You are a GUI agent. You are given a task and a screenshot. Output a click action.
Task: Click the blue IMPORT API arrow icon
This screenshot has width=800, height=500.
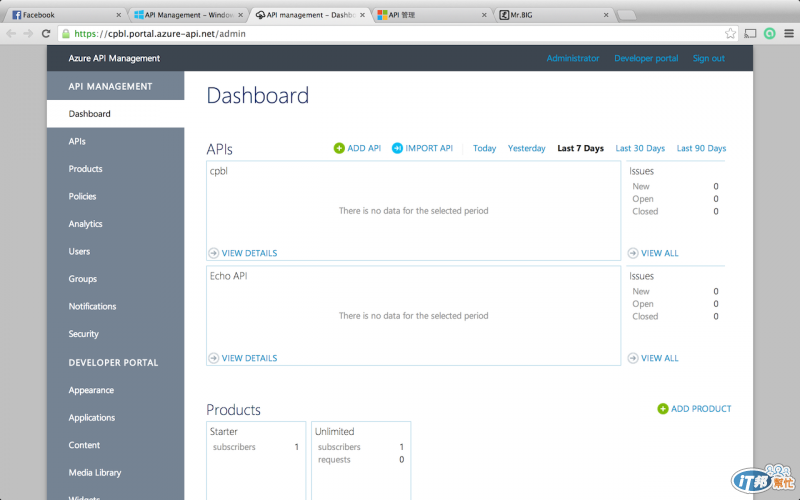pos(397,148)
